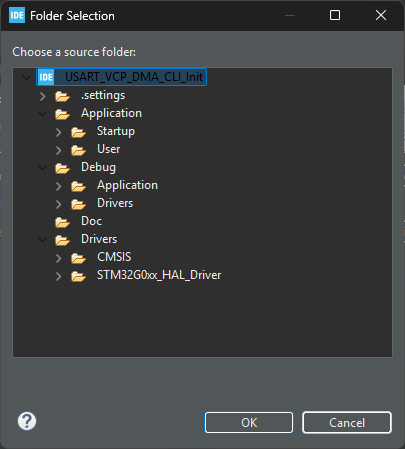The height and width of the screenshot is (449, 405).
Task: Confirm selection with the OK button
Action: [249, 422]
